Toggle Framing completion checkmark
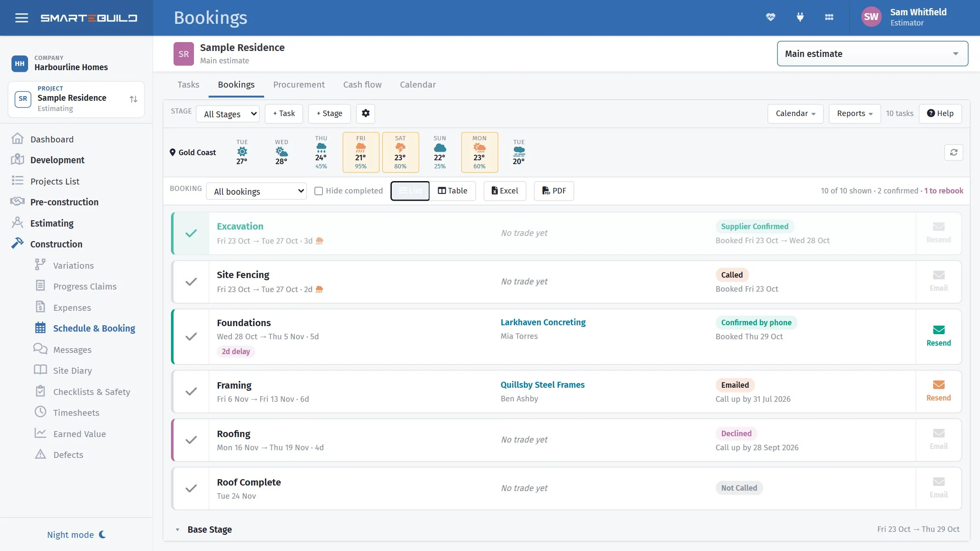Image resolution: width=980 pixels, height=551 pixels. click(191, 391)
